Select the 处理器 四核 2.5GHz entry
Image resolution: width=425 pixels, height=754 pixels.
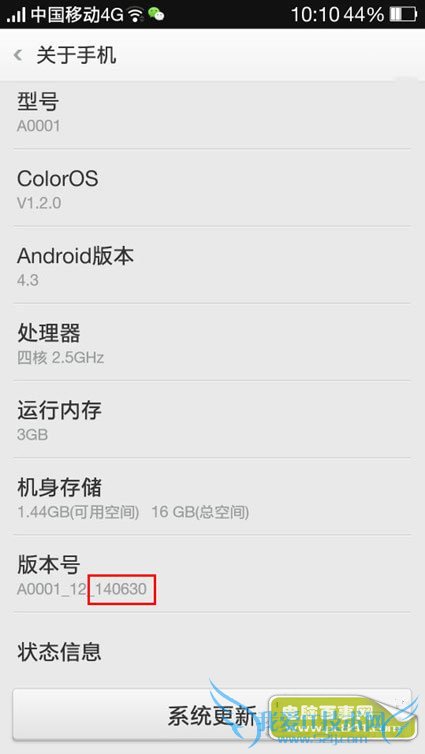[x=212, y=342]
